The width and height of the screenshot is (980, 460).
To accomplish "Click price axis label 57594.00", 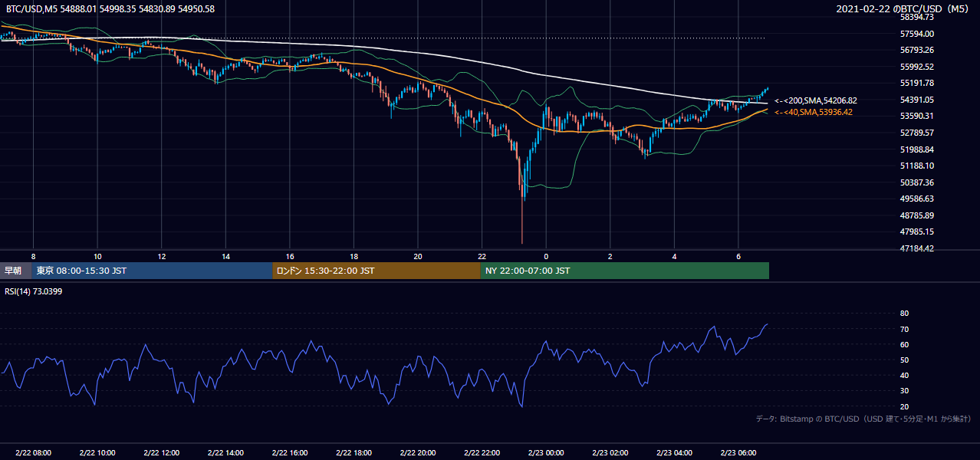I will pos(917,34).
